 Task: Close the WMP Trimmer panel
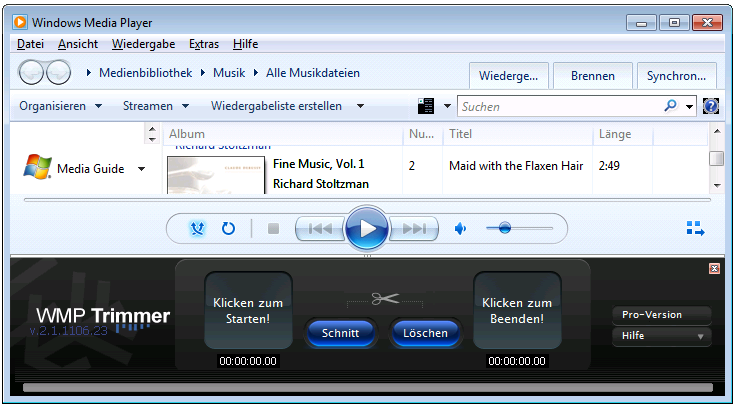coord(714,268)
